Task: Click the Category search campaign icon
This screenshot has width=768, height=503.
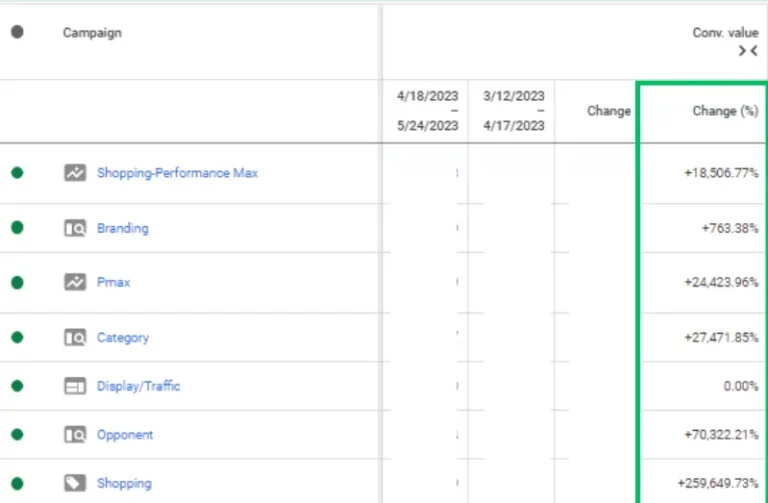Action: pyautogui.click(x=75, y=338)
